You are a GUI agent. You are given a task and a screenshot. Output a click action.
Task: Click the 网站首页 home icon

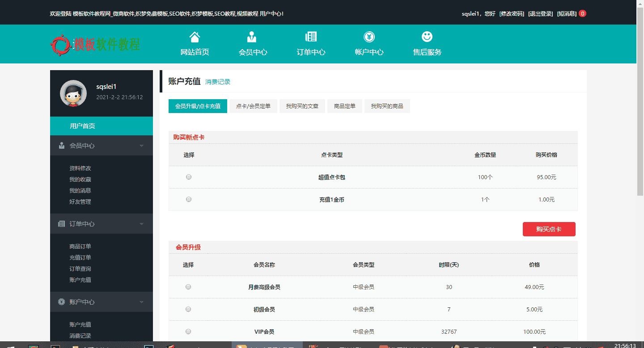point(195,37)
